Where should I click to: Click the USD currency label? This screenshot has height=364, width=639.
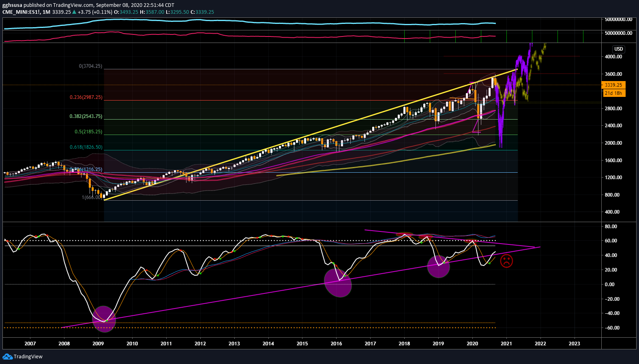(618, 49)
